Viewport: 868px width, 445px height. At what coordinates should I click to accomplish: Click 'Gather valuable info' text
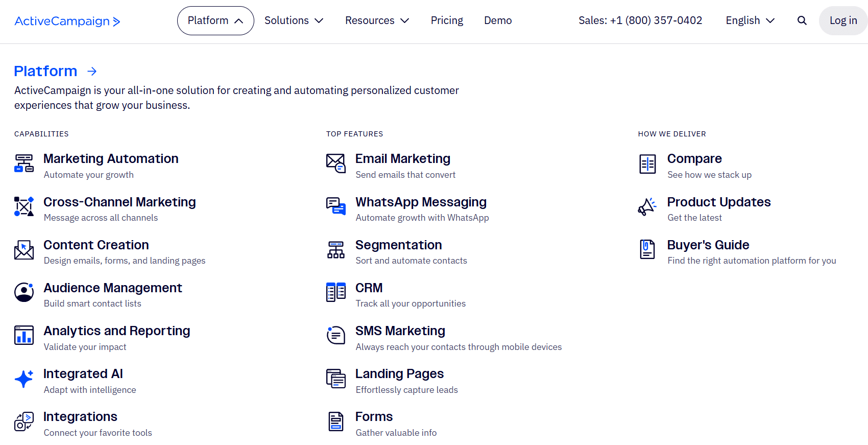pyautogui.click(x=396, y=433)
